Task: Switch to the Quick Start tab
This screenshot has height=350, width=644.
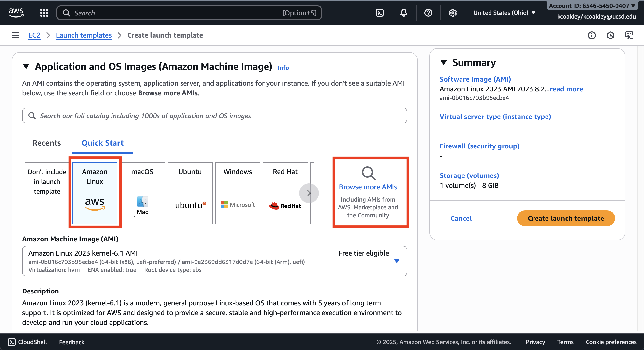Action: click(x=102, y=143)
